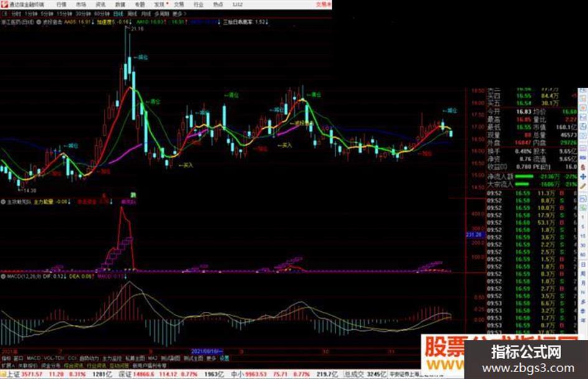Open the 新用户福利专享 link

point(149,365)
